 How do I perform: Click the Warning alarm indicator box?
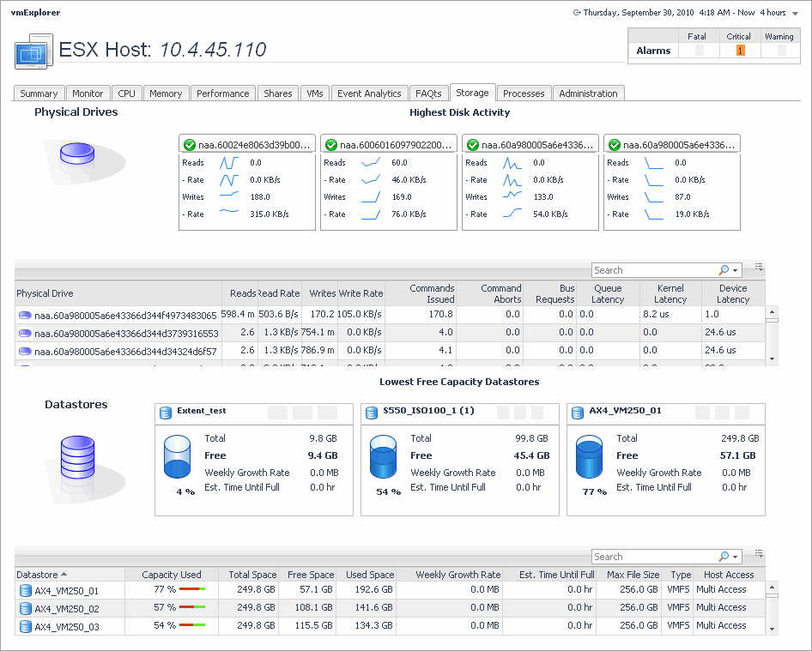[780, 51]
